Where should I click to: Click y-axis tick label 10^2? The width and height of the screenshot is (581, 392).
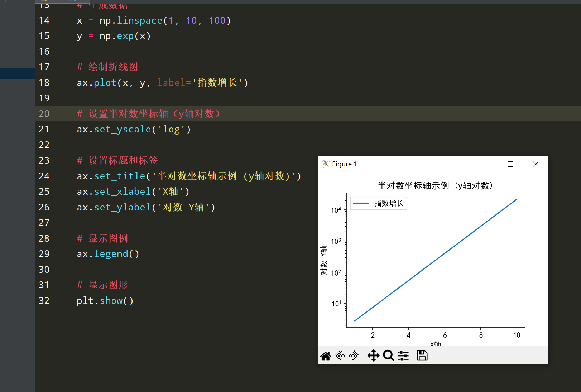pos(336,272)
